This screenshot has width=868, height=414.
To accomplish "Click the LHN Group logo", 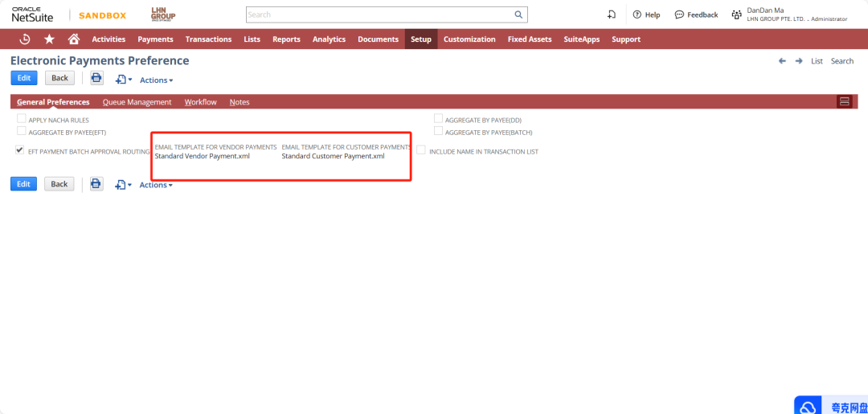I will coord(163,15).
